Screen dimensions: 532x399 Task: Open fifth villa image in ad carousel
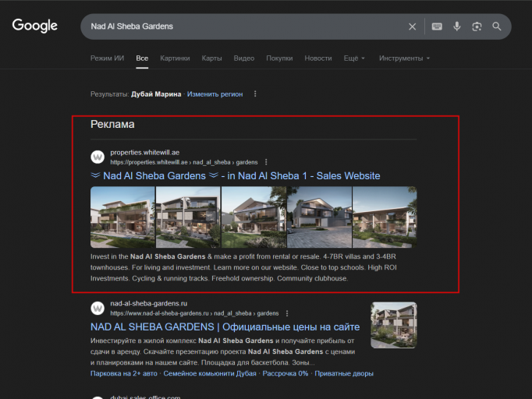385,217
